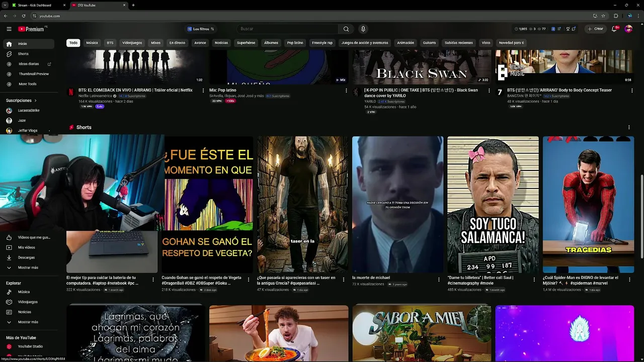Viewport: 644px width, 362px height.
Task: Activate voice search microphone
Action: click(x=363, y=29)
